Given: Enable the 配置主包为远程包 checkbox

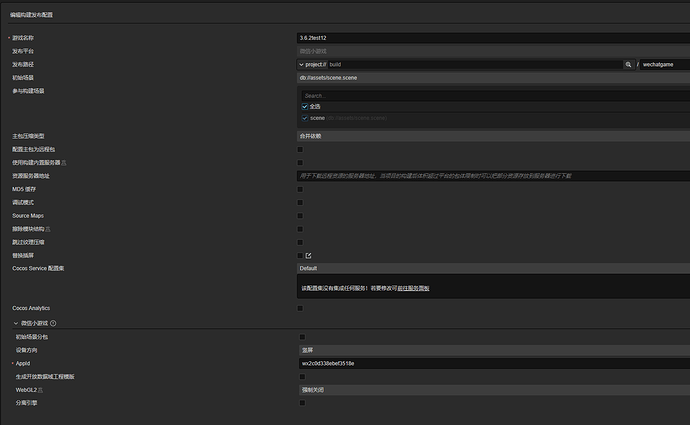Looking at the screenshot, I should pyautogui.click(x=300, y=150).
